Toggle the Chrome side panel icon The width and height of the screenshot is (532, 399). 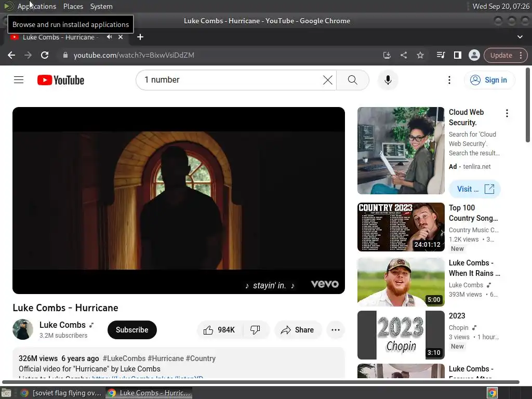[457, 55]
